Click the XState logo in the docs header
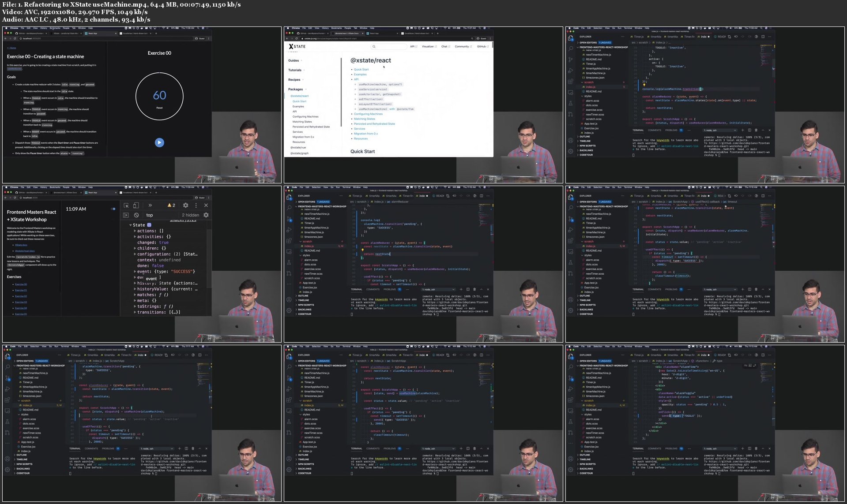The width and height of the screenshot is (847, 504). pos(297,46)
